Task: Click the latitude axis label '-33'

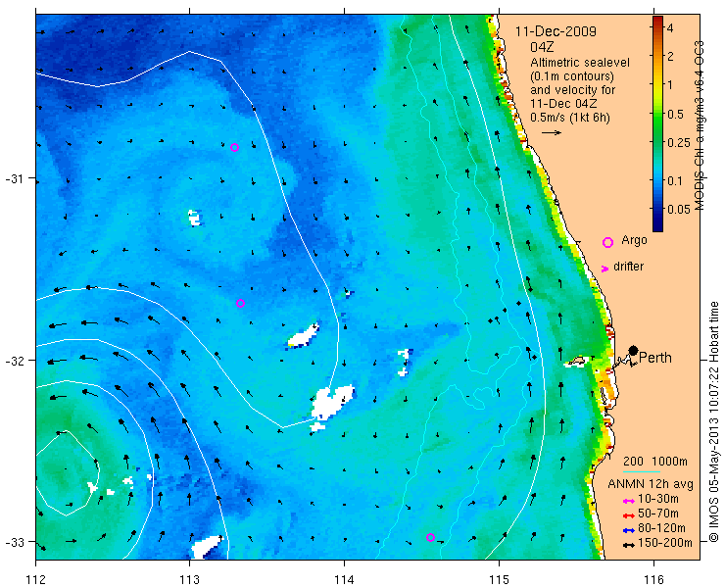Action: pos(14,542)
